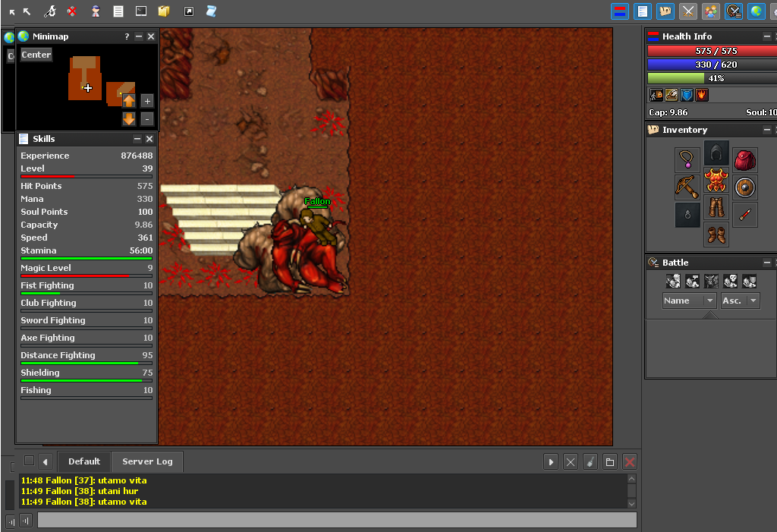This screenshot has width=777, height=532.
Task: Toggle Battle list sword-and-shield button
Action: tap(734, 11)
